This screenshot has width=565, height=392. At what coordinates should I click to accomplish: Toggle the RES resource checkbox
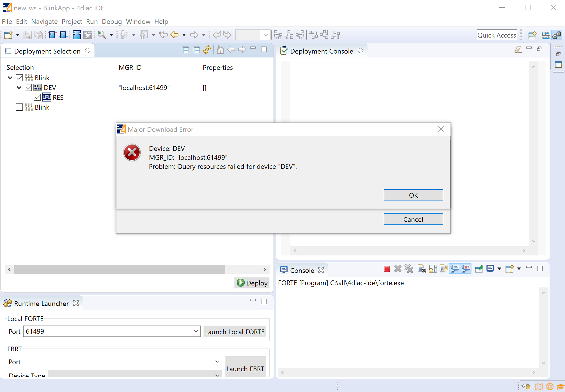point(37,97)
